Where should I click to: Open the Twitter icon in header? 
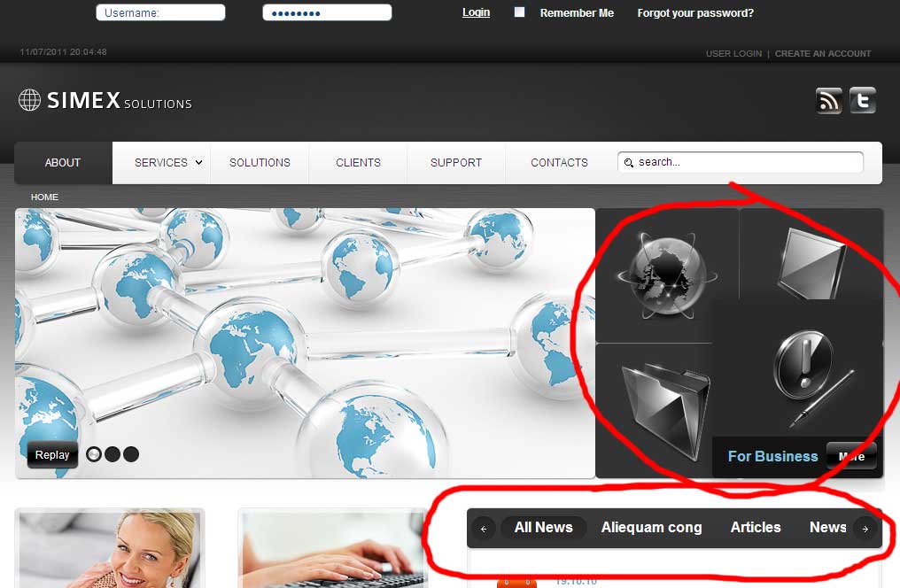(x=862, y=100)
